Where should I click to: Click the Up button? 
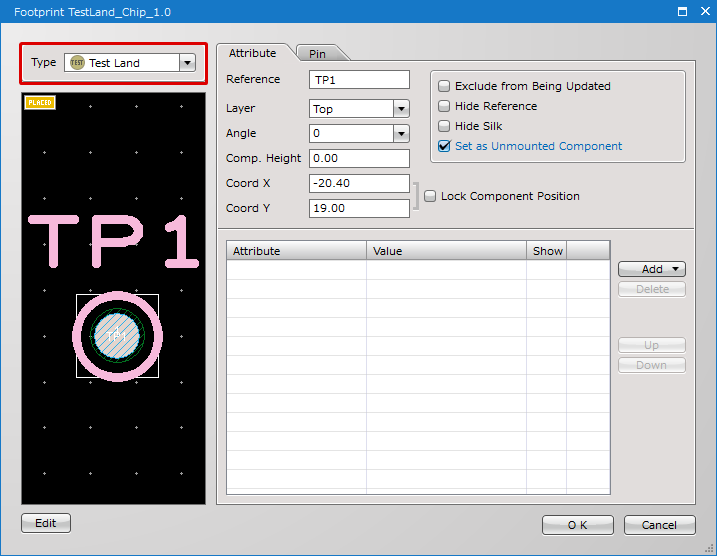pos(652,345)
